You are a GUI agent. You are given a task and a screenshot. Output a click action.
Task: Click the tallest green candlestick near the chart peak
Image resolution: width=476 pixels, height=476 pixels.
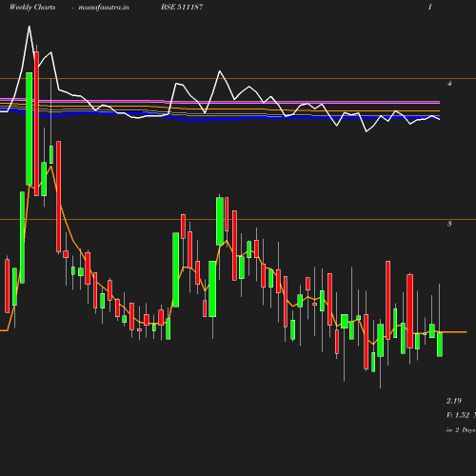tap(30, 129)
